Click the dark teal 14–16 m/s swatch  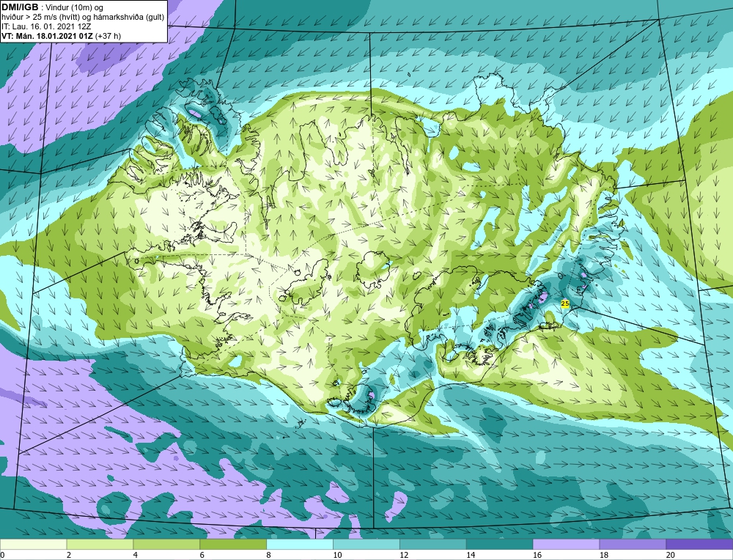pos(500,545)
